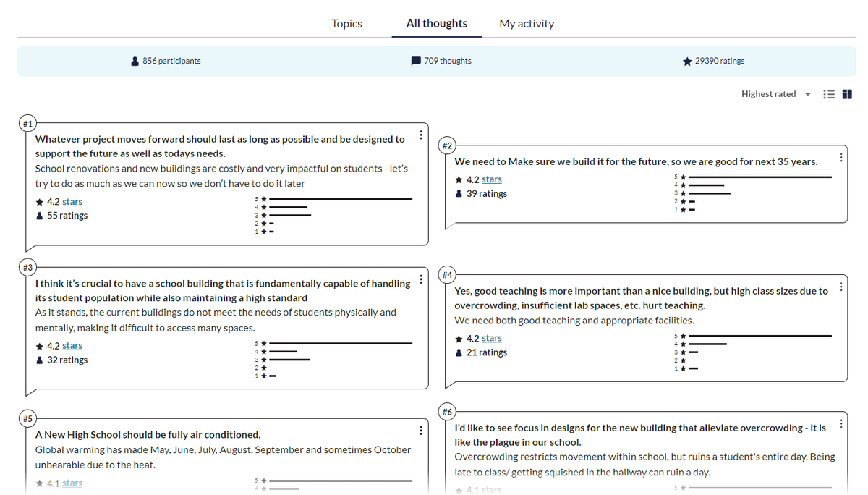Click '55 ratings' on thought #1
Screen dimensions: 868x495
pos(67,216)
